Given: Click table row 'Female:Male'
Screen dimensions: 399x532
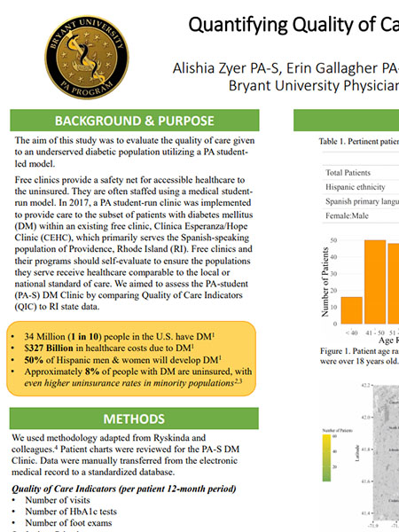Looking at the screenshot, I should [x=361, y=215].
